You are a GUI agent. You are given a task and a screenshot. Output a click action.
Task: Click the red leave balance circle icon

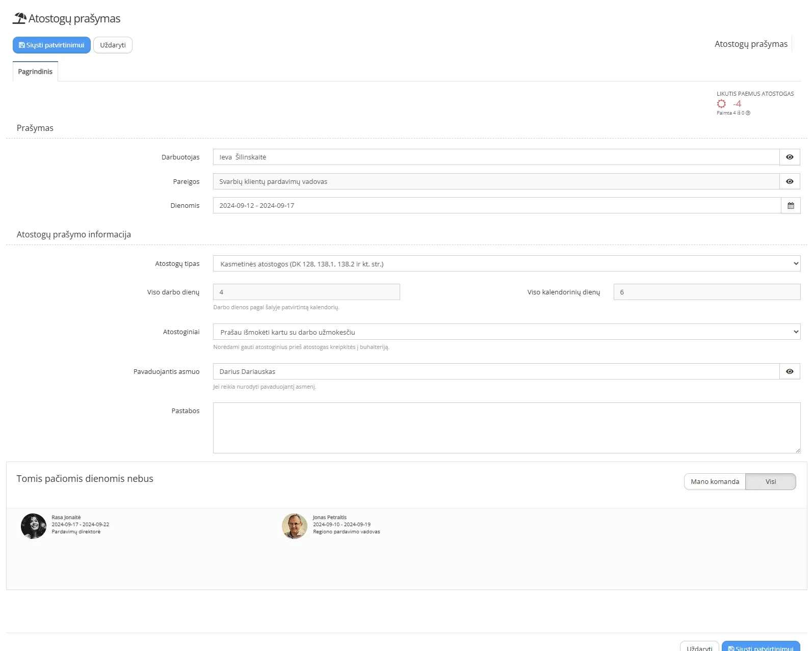pos(721,104)
